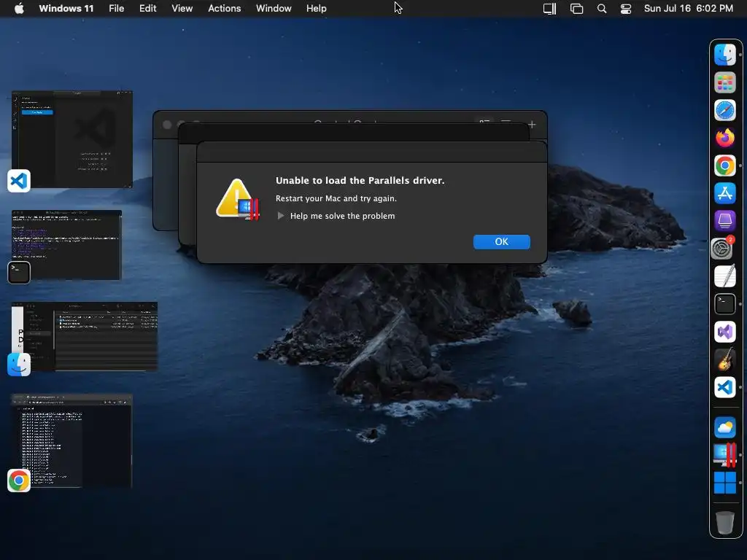Click the Finder app badge in Stage Manager

pos(18,365)
